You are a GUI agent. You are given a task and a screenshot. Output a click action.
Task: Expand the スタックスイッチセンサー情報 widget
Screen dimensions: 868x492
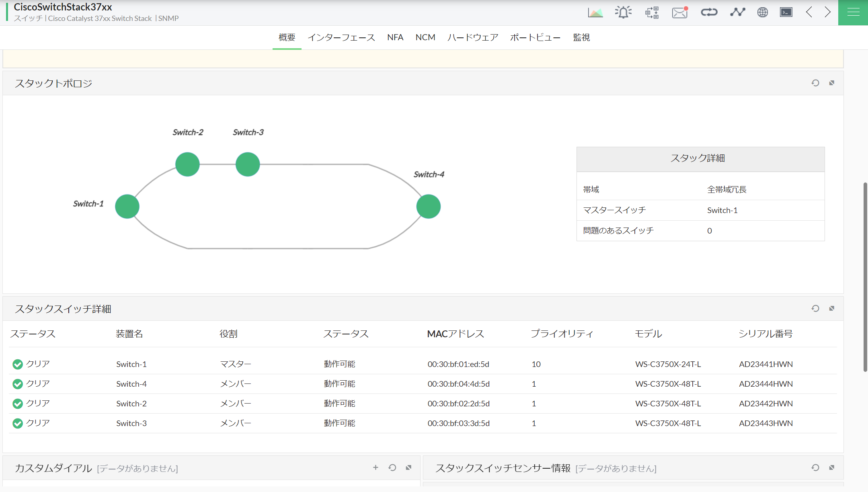831,468
